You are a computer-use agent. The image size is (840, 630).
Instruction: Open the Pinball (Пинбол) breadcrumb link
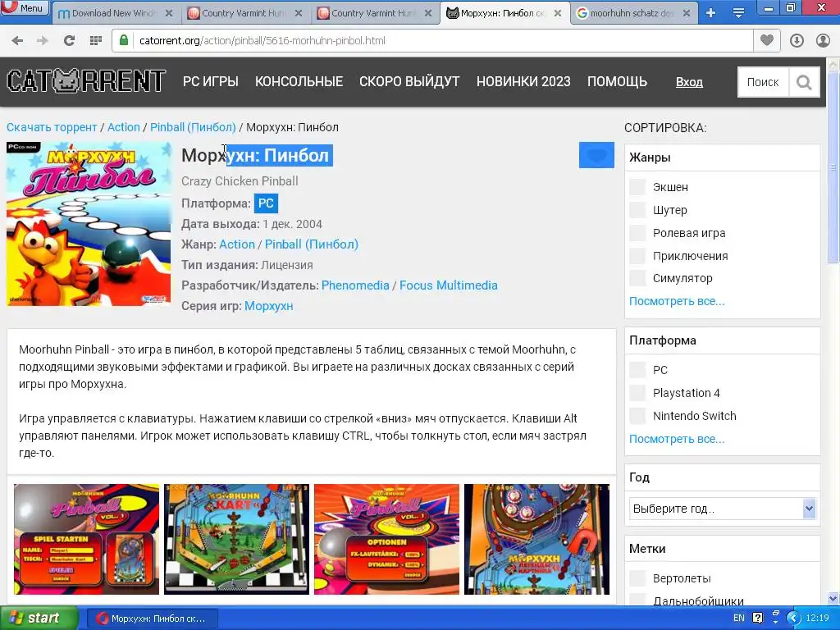tap(193, 127)
